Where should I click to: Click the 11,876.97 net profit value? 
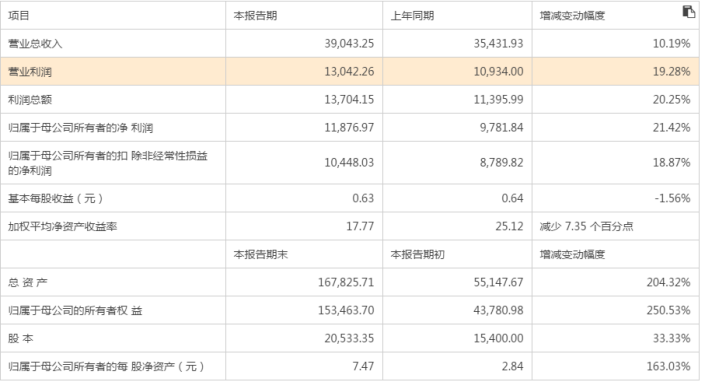click(x=349, y=128)
